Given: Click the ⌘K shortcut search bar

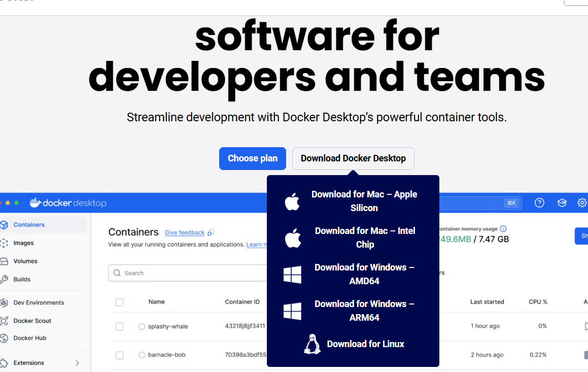Looking at the screenshot, I should click(x=480, y=203).
